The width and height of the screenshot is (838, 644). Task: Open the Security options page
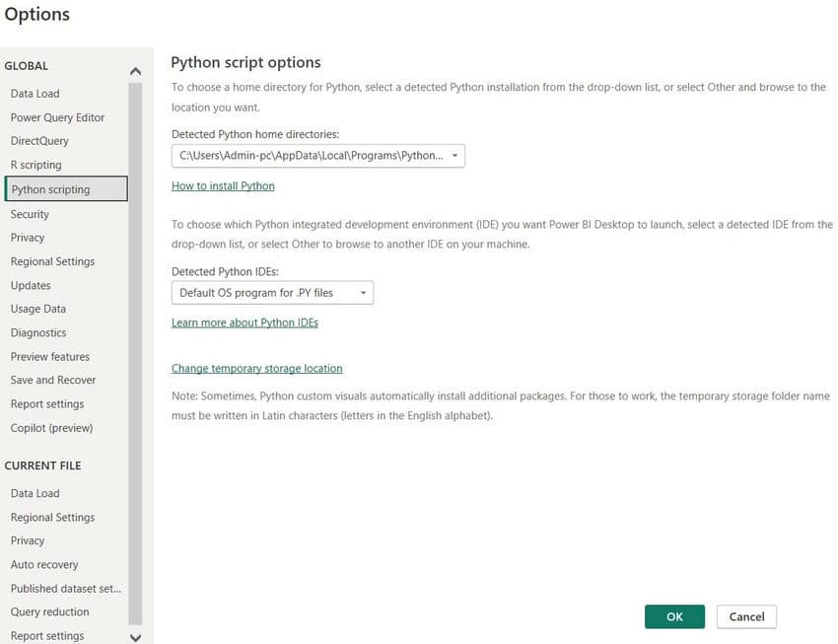coord(30,214)
